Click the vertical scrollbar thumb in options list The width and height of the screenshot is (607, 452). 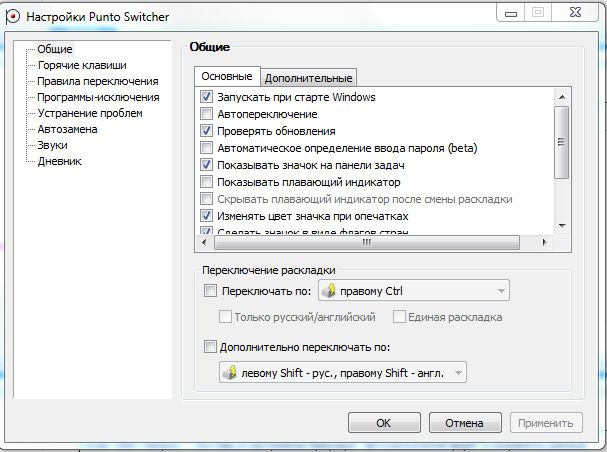(562, 142)
